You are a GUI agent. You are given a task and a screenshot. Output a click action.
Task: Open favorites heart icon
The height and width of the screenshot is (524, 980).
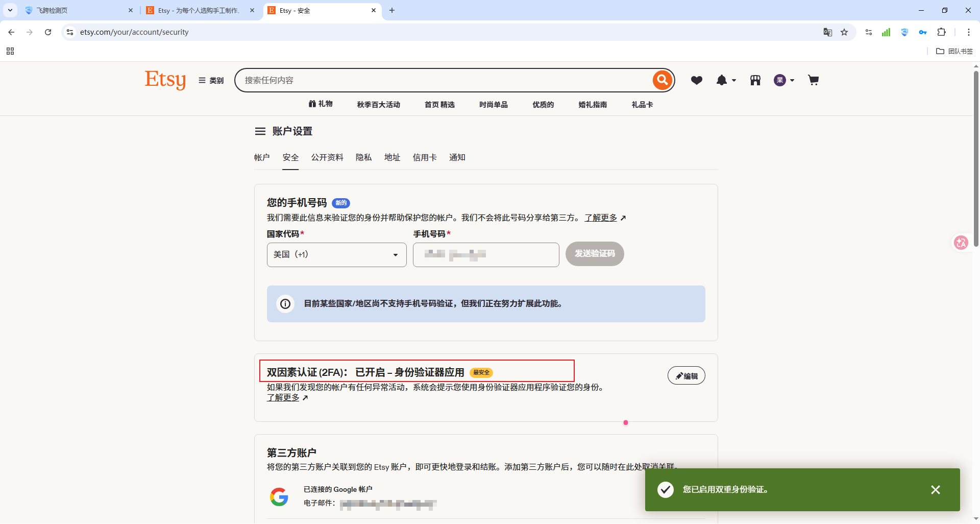[x=697, y=80]
